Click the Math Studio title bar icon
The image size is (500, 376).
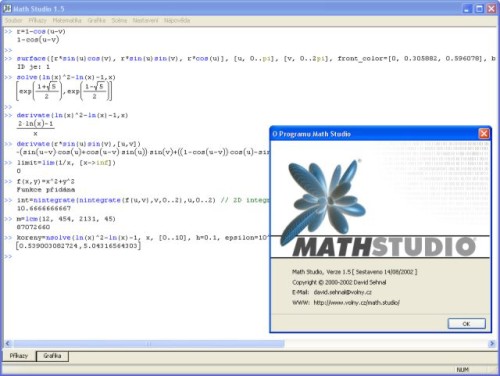pyautogui.click(x=7, y=9)
